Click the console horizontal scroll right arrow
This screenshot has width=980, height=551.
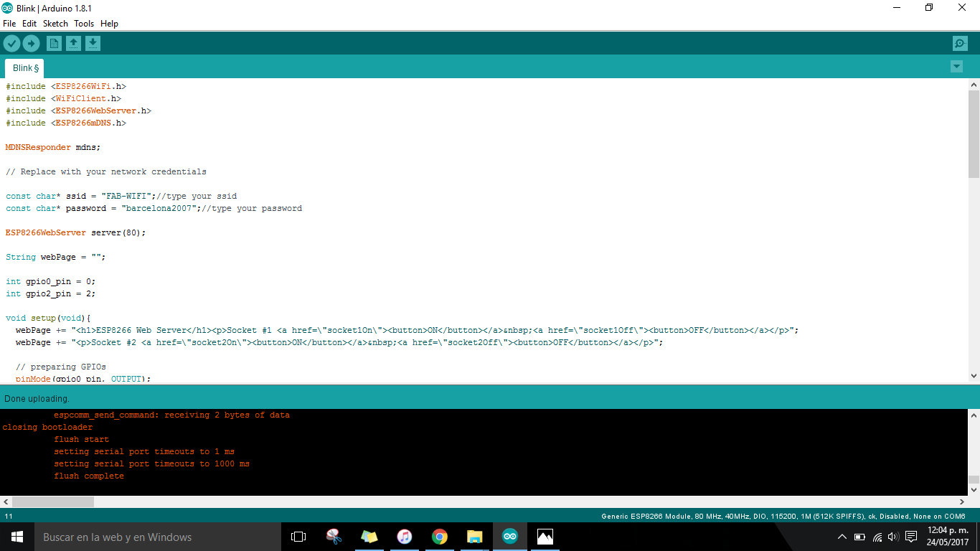962,502
